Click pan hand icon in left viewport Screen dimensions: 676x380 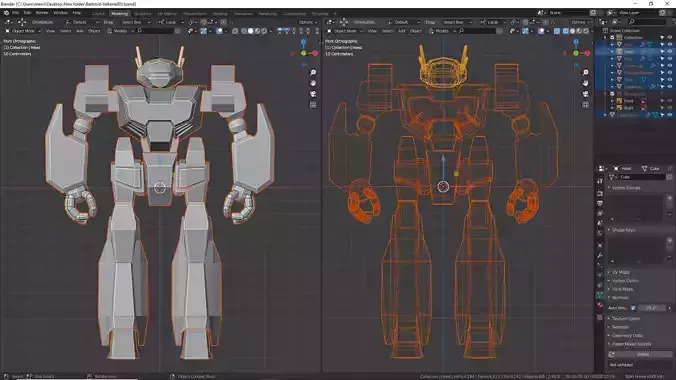[x=313, y=83]
